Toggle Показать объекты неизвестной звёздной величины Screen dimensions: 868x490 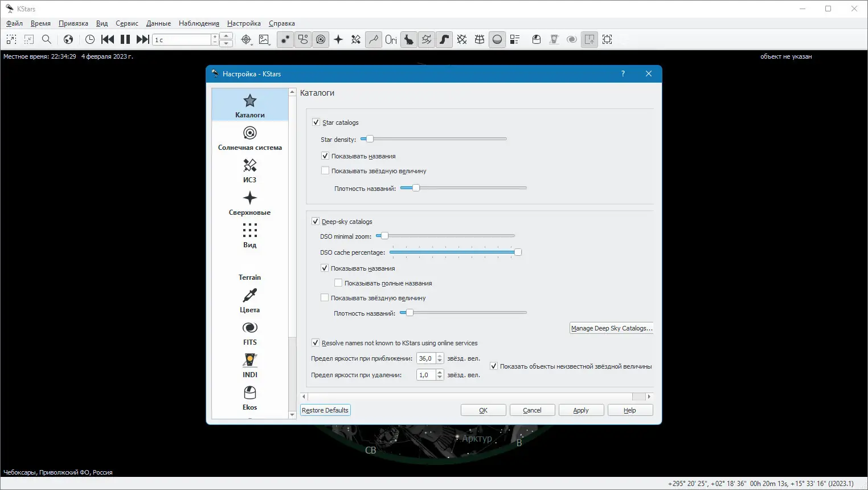point(494,366)
